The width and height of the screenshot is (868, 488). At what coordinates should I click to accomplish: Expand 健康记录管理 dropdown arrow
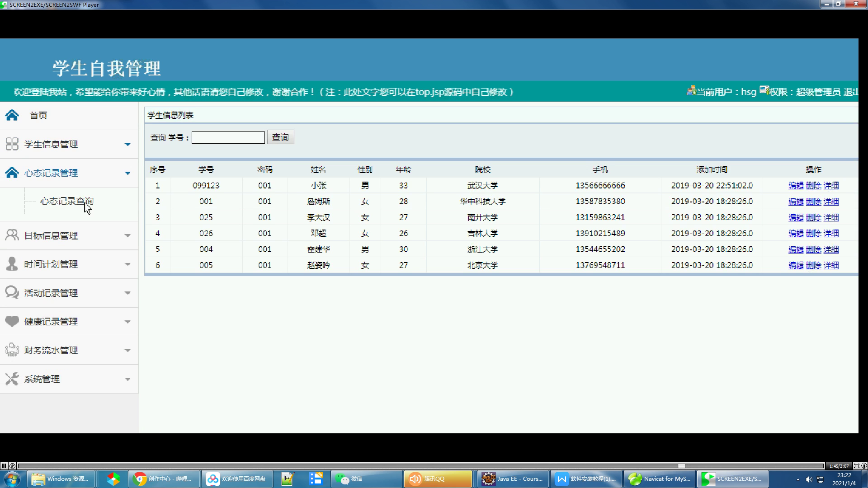tap(127, 322)
